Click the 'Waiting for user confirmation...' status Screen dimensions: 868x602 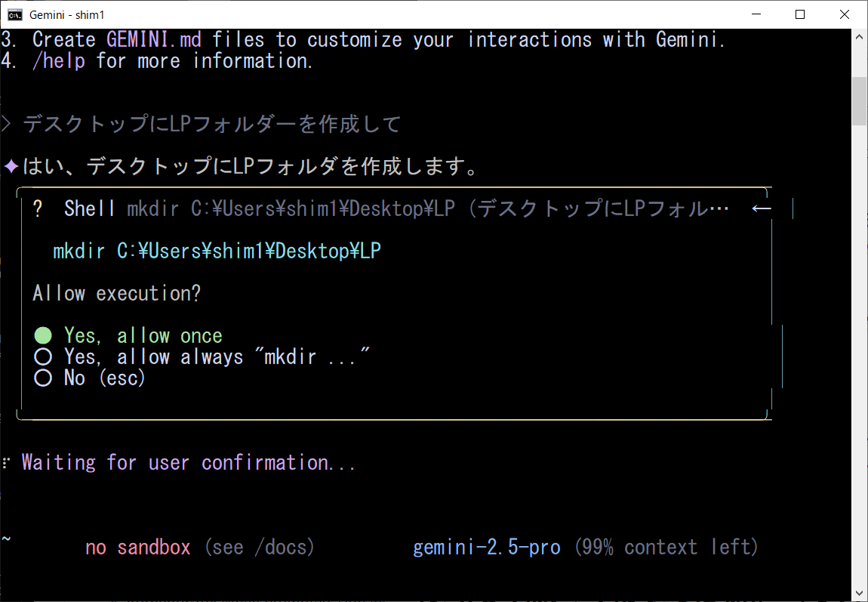point(188,462)
